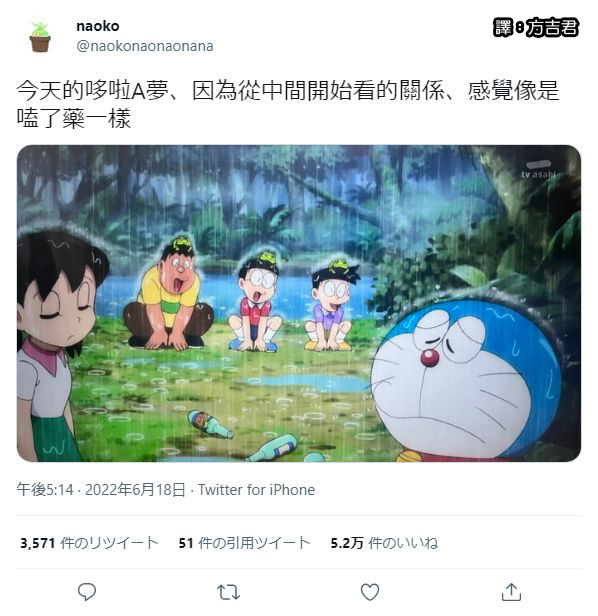
Task: Open @naokonaonaonana handle link
Action: (145, 46)
